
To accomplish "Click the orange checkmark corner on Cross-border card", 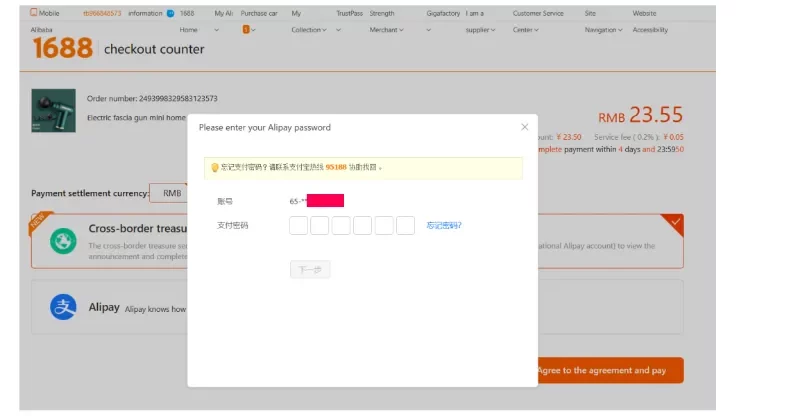I will [674, 223].
